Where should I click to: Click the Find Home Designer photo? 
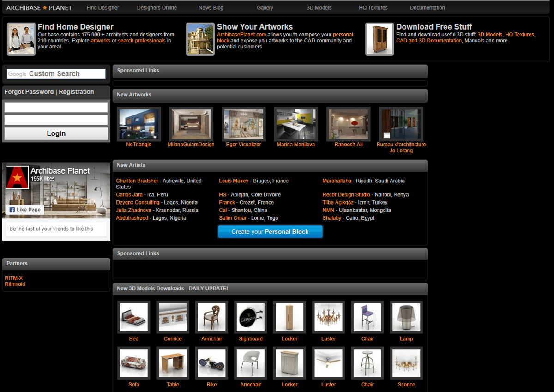tap(21, 39)
